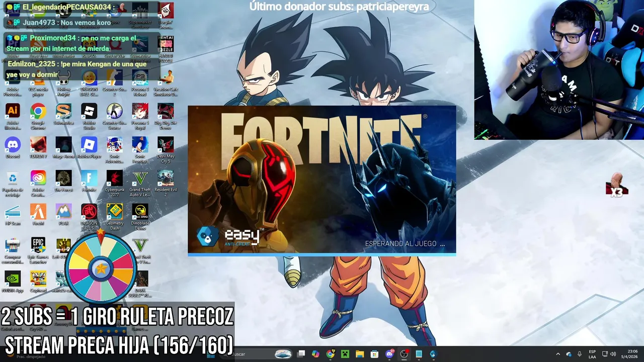644x362 pixels.
Task: Open HP Scan desktop shortcut
Action: click(x=13, y=215)
